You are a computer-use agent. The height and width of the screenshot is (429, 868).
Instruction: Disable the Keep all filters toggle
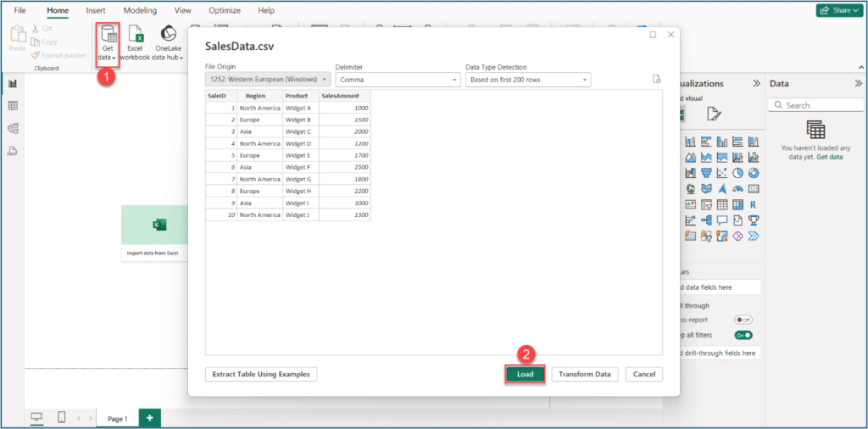click(x=743, y=335)
